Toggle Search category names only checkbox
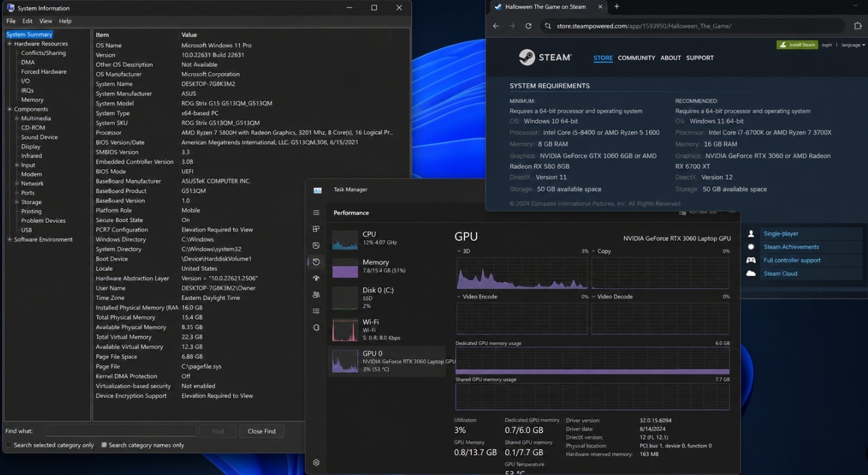Image resolution: width=868 pixels, height=475 pixels. (104, 445)
